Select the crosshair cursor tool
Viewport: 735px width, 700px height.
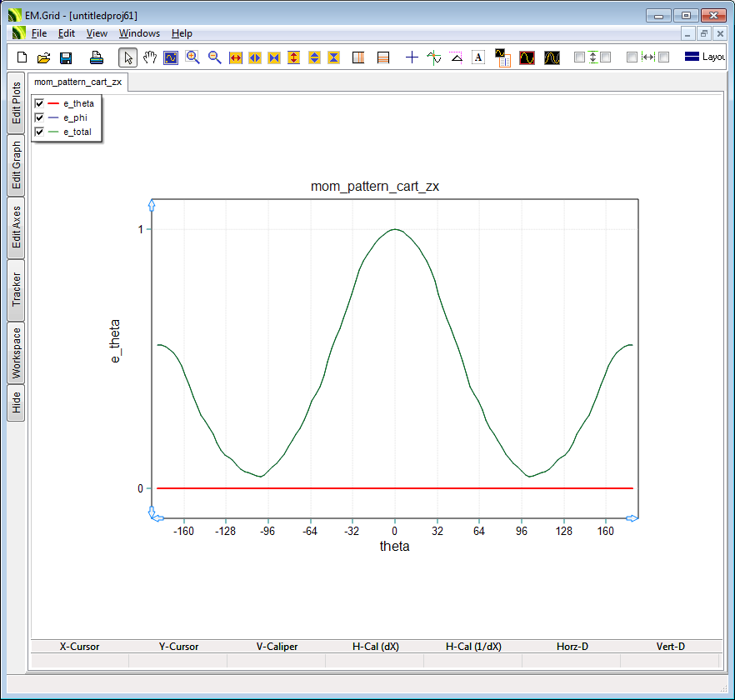click(412, 57)
